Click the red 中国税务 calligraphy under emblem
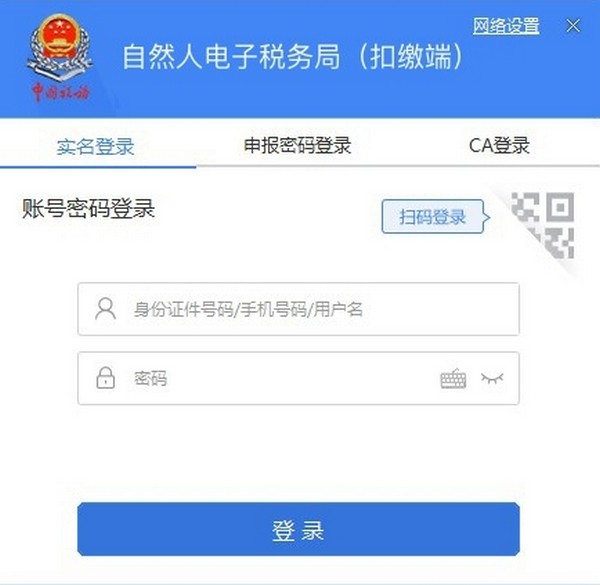 point(60,92)
